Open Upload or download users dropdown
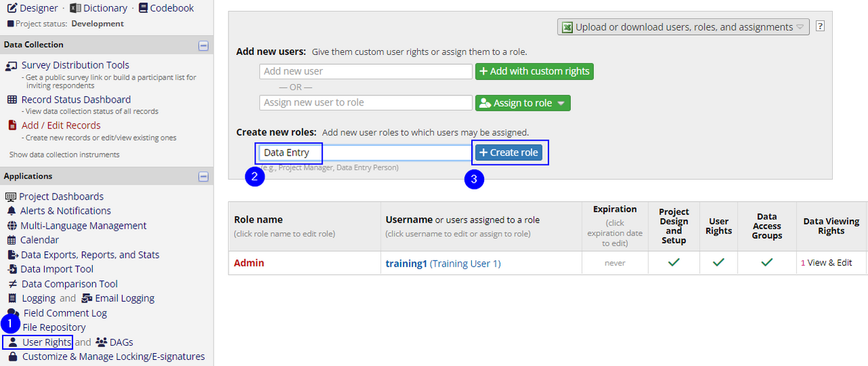Screen dimensions: 868x366 click(x=683, y=27)
